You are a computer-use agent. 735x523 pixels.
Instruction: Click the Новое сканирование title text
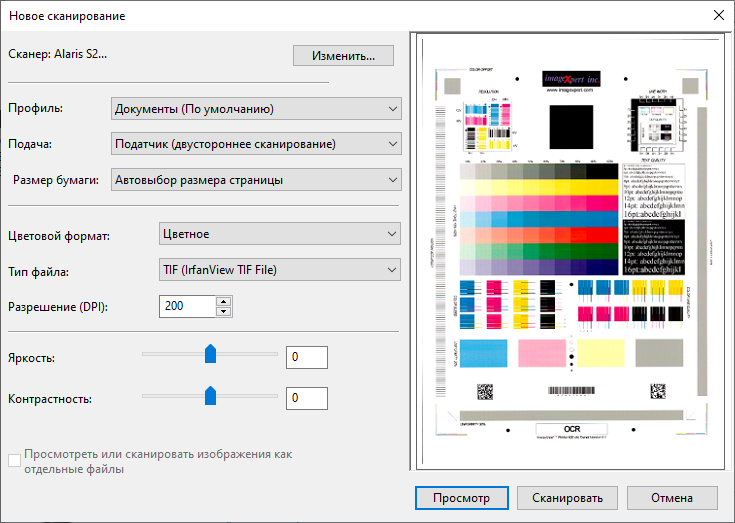67,16
